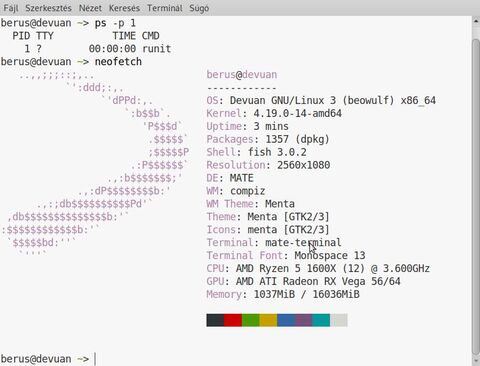
Task: Click the black color block
Action: tap(215, 320)
